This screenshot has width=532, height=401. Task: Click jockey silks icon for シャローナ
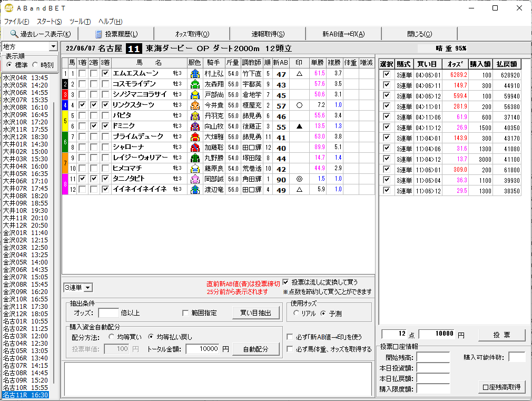(x=195, y=147)
